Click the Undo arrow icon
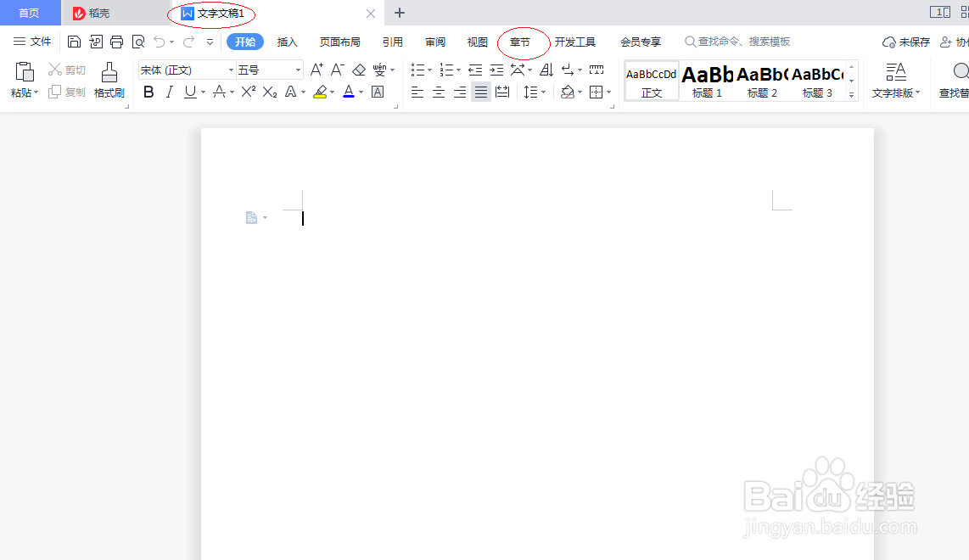969x560 pixels. [x=160, y=42]
